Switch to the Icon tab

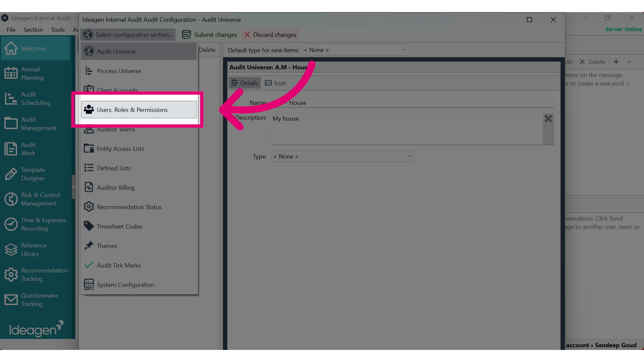275,83
